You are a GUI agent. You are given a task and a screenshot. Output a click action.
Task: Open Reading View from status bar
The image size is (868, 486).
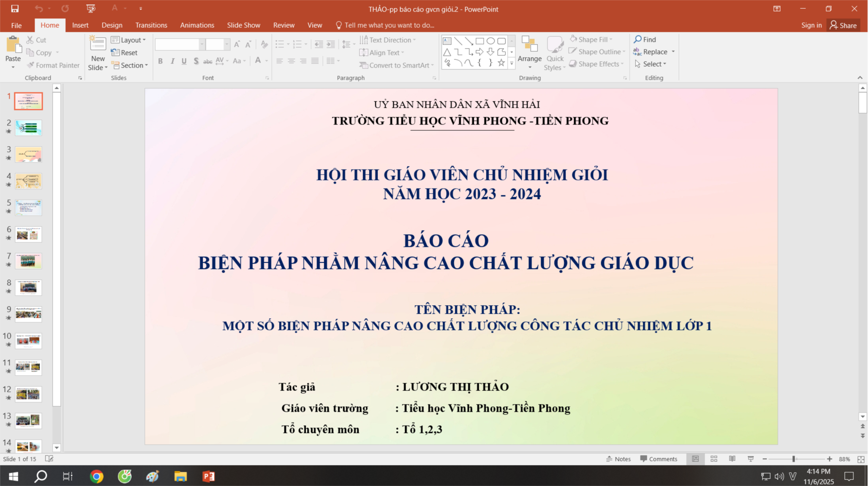click(x=732, y=459)
